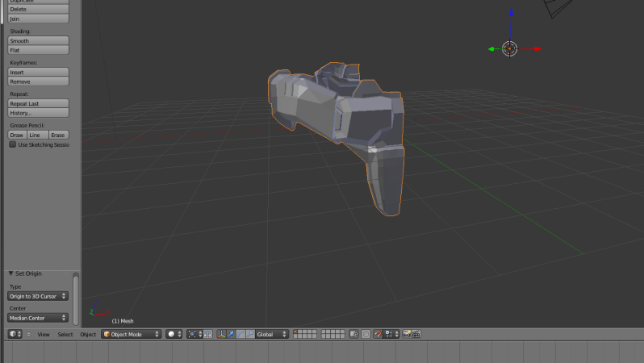Open the Origin to 3D Cursor type dropdown
Viewport: 644px width, 363px height.
tap(38, 296)
